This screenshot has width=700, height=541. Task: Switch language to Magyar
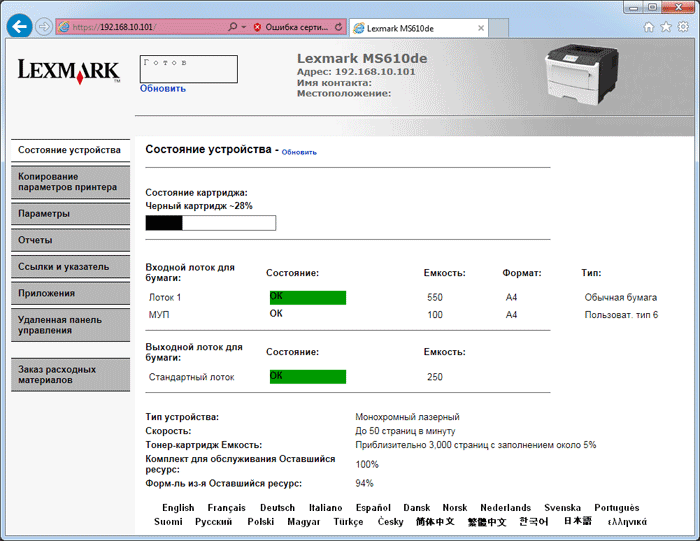click(304, 521)
